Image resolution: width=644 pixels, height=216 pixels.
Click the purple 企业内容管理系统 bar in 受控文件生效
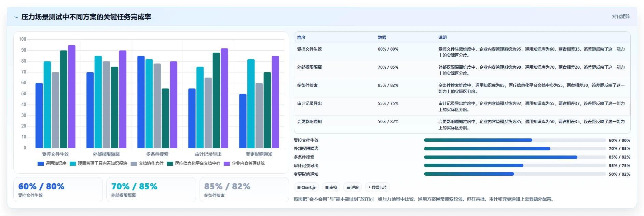point(72,96)
